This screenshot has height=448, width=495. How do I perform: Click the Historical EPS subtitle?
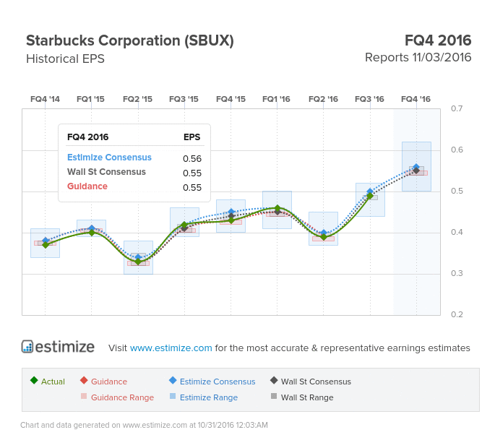click(65, 59)
